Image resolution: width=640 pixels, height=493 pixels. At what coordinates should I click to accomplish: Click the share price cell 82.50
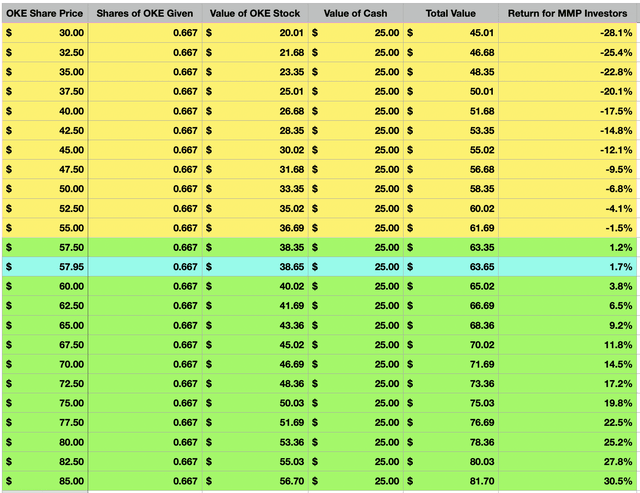[45, 462]
